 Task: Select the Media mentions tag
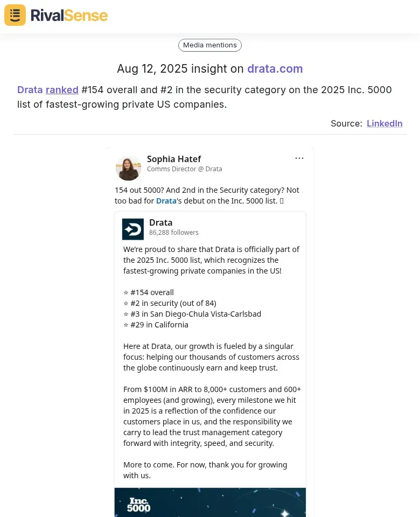point(209,45)
